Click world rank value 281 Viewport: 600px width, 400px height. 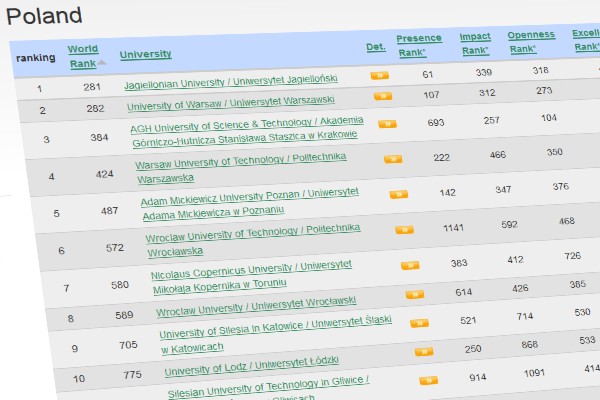92,87
